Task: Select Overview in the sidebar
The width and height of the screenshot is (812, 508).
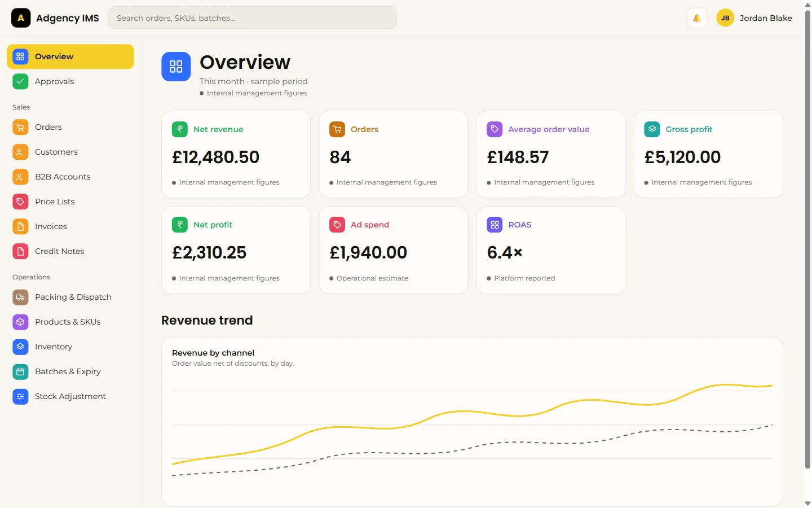Action: (70, 56)
